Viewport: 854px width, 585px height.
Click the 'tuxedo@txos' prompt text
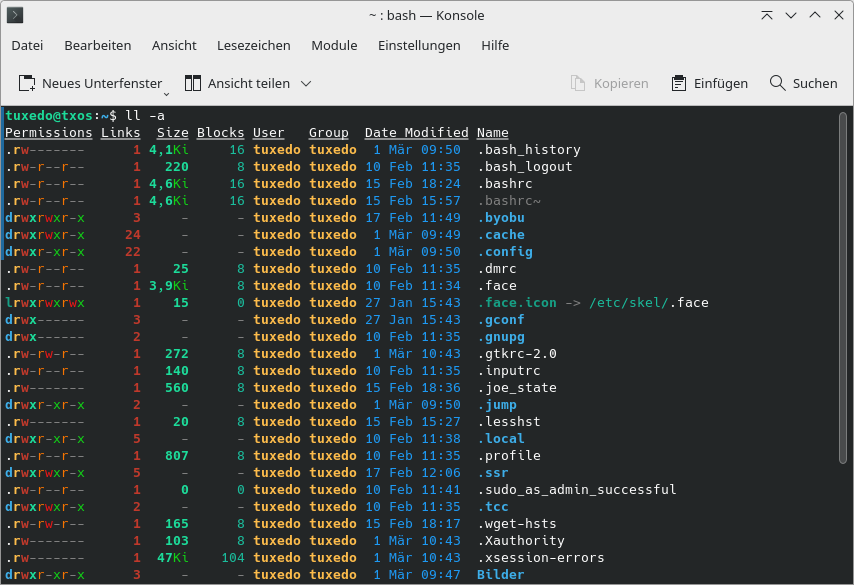click(49, 115)
